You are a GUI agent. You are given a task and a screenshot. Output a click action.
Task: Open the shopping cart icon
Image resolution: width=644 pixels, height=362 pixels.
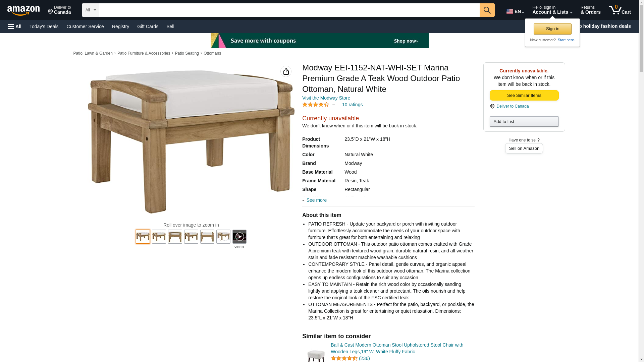pos(620,10)
